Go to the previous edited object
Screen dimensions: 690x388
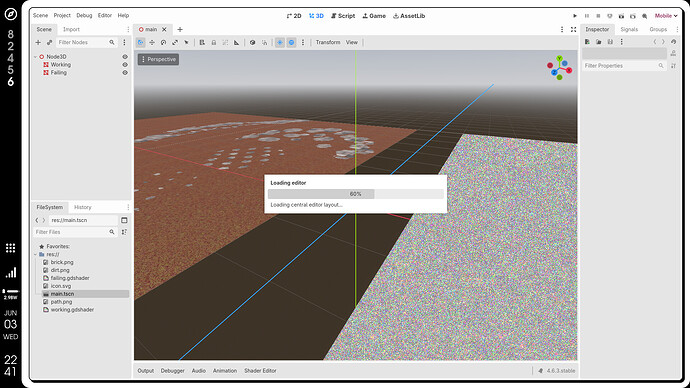(x=655, y=42)
